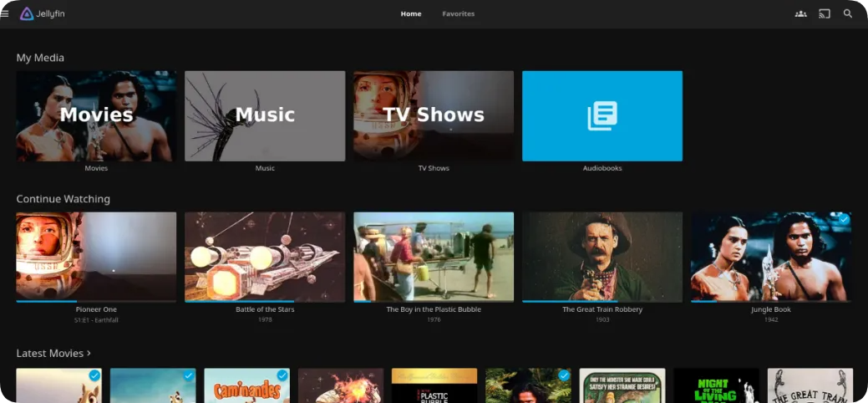Open the Movies library card
The height and width of the screenshot is (403, 868).
coord(96,115)
